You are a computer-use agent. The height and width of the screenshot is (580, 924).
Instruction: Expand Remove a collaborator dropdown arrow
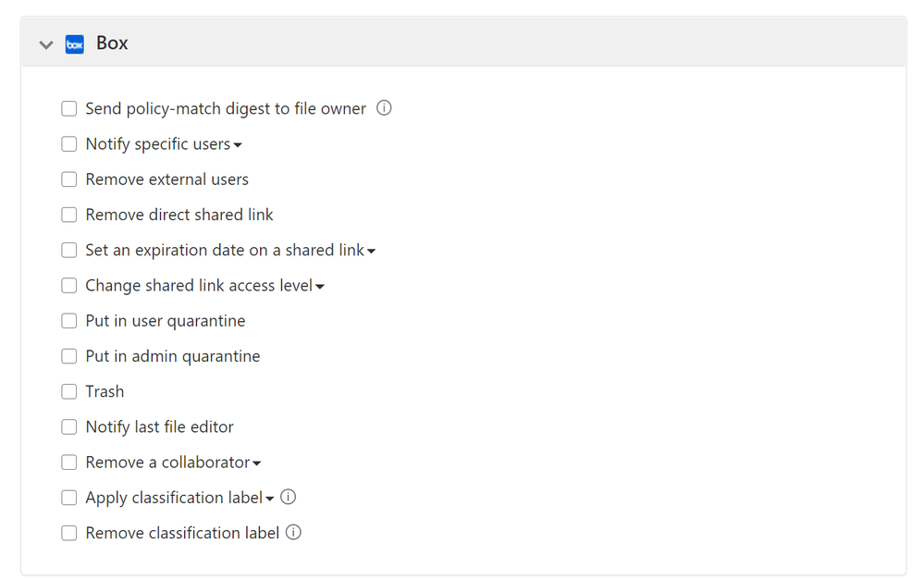click(x=257, y=463)
